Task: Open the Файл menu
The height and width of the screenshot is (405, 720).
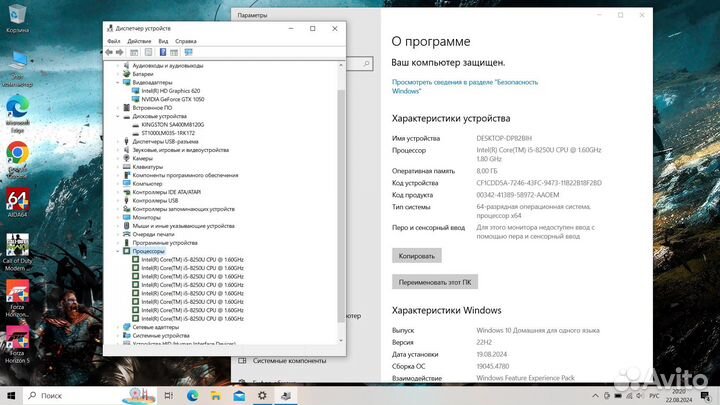Action: tap(113, 41)
